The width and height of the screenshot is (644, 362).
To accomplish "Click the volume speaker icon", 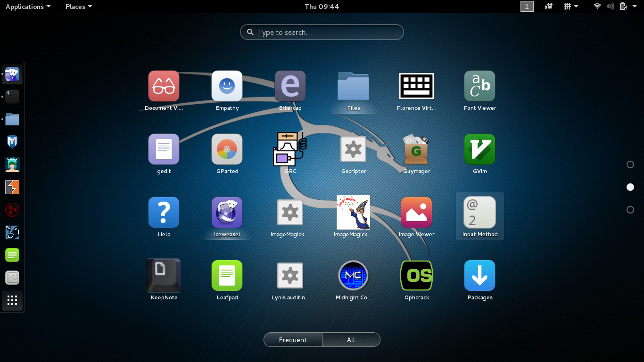I will (x=611, y=7).
